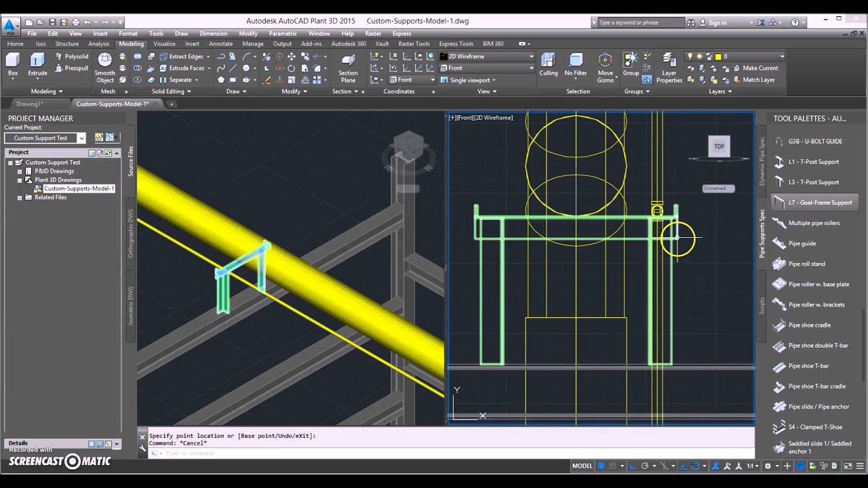Click Sign In in the title bar
Screen dimensions: 868x488
click(x=717, y=22)
